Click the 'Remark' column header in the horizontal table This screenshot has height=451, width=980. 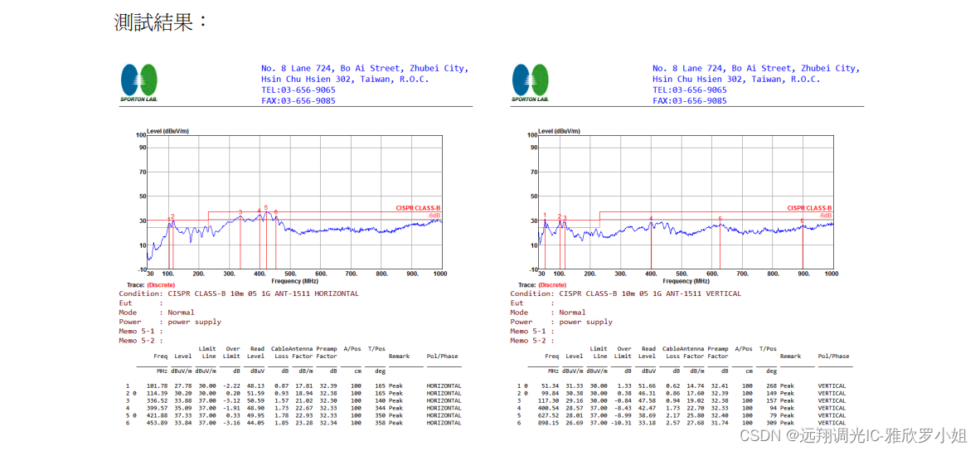pyautogui.click(x=399, y=356)
